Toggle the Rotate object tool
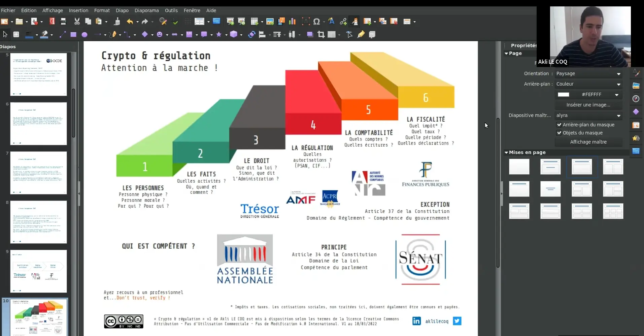The image size is (644, 336). click(252, 34)
